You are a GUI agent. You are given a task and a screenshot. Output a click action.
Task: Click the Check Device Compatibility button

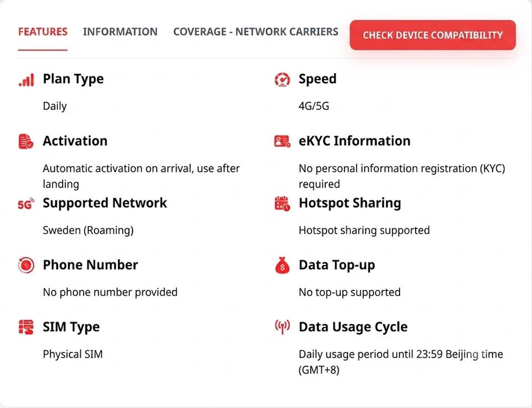(x=433, y=35)
